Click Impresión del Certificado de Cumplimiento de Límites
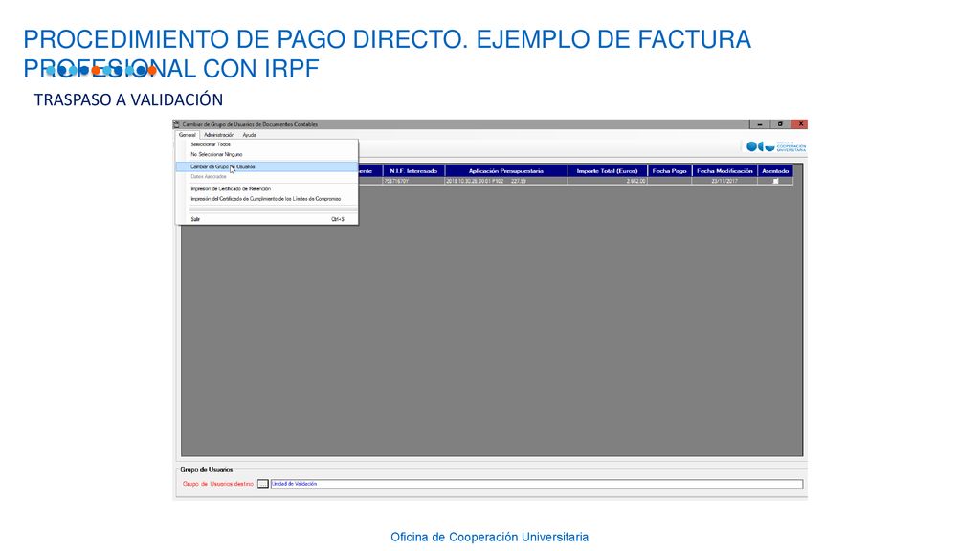 pyautogui.click(x=266, y=199)
